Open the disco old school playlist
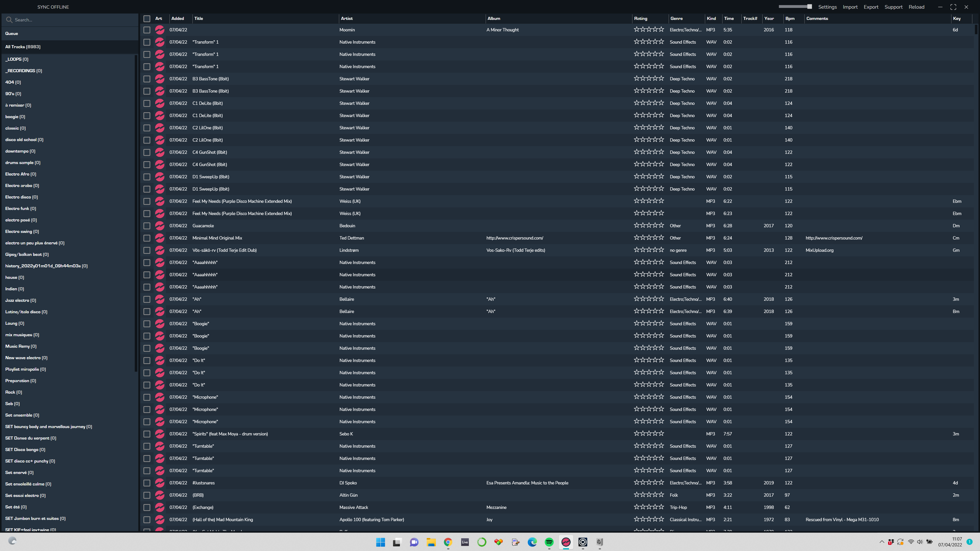The image size is (980, 551). (24, 140)
